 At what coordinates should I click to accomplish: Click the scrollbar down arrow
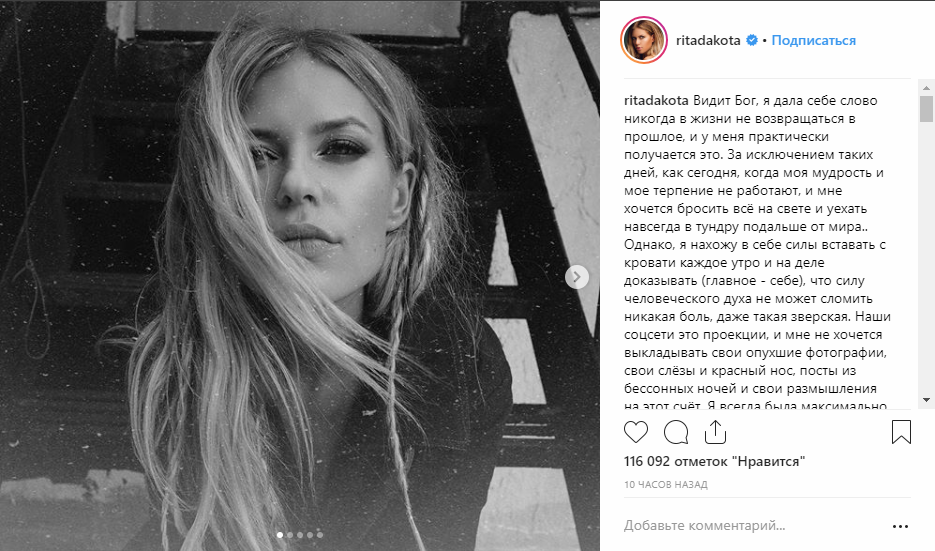click(x=925, y=400)
